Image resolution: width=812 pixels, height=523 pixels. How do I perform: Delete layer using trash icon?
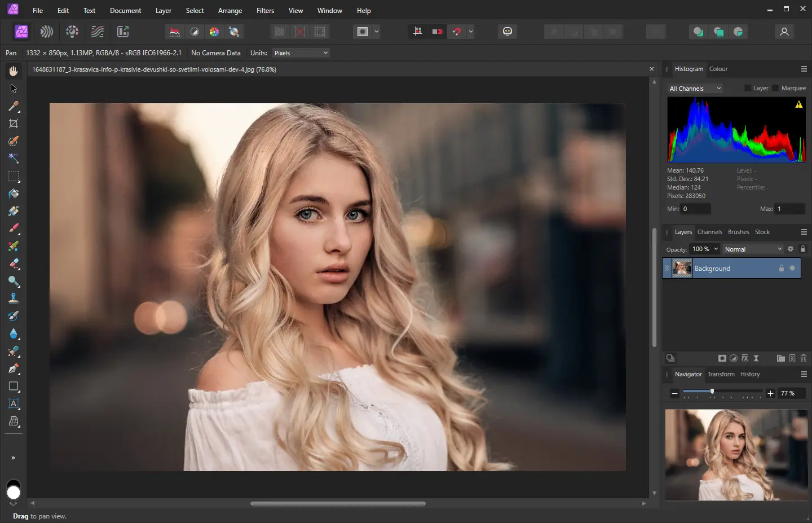tap(804, 358)
